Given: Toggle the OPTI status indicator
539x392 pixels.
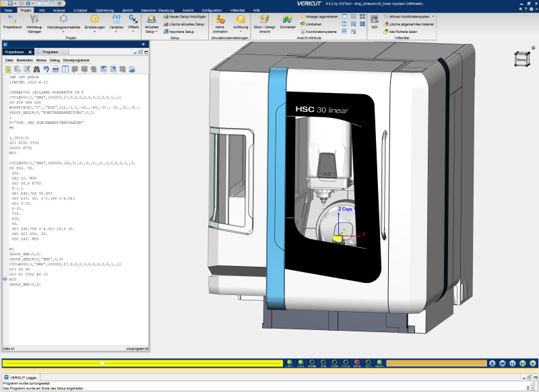Looking at the screenshot, I should click(368, 363).
